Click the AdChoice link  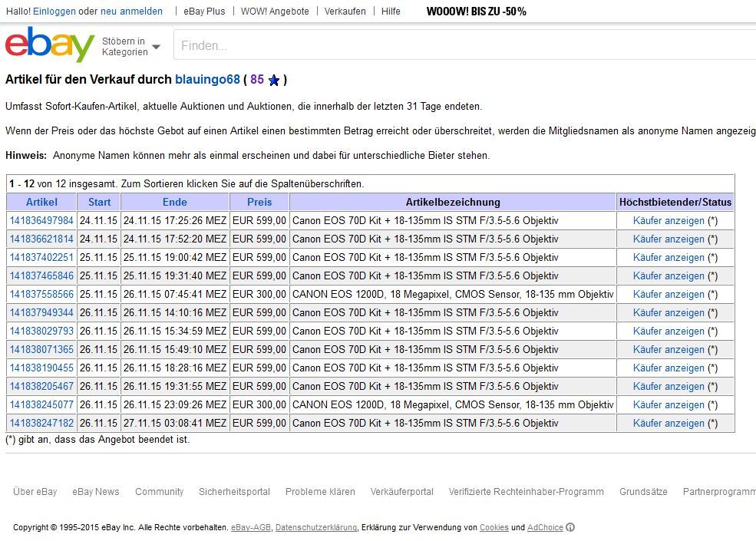(x=545, y=527)
